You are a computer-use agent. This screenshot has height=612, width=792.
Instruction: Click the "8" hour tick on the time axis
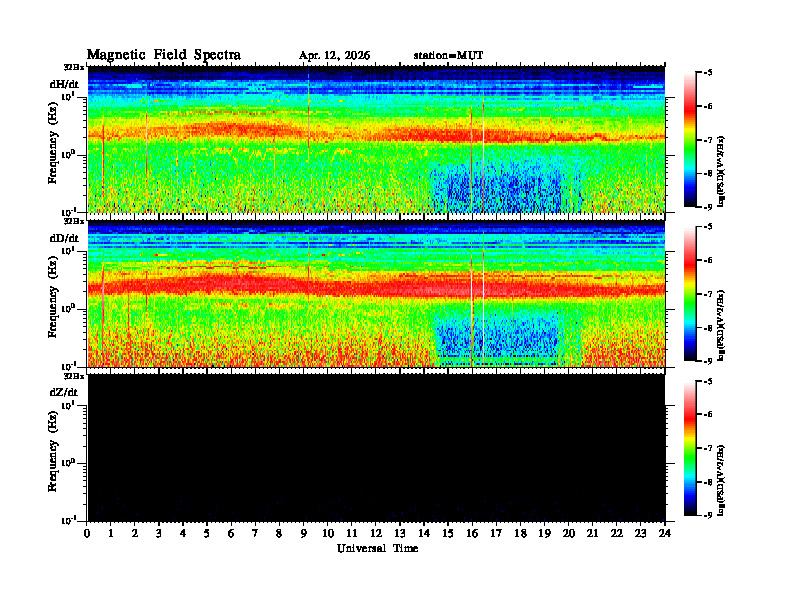pyautogui.click(x=279, y=534)
